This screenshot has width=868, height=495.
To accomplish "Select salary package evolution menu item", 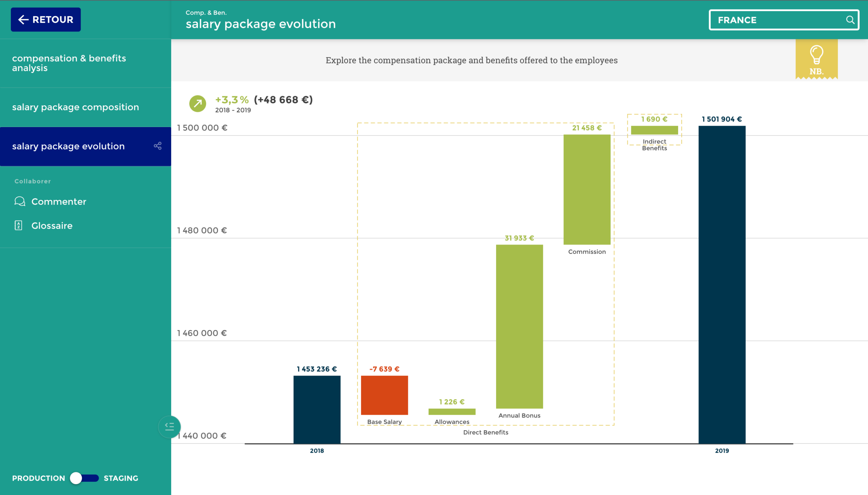I will tap(68, 146).
